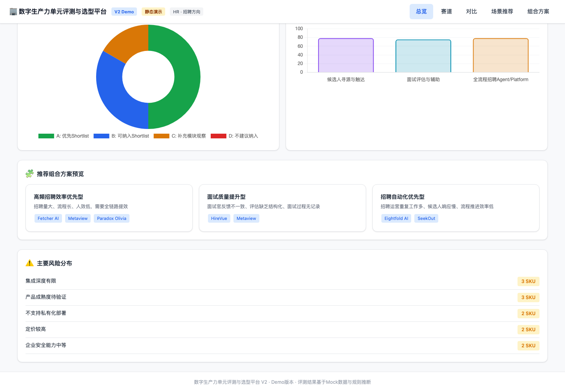Click 2 SKU badge for 定价较高
The height and width of the screenshot is (392, 565).
point(529,330)
